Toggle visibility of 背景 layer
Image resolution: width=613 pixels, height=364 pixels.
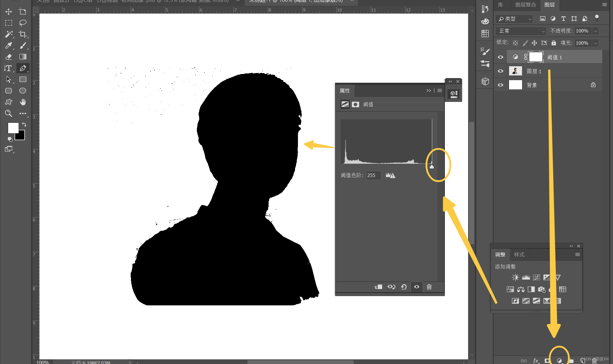point(500,85)
